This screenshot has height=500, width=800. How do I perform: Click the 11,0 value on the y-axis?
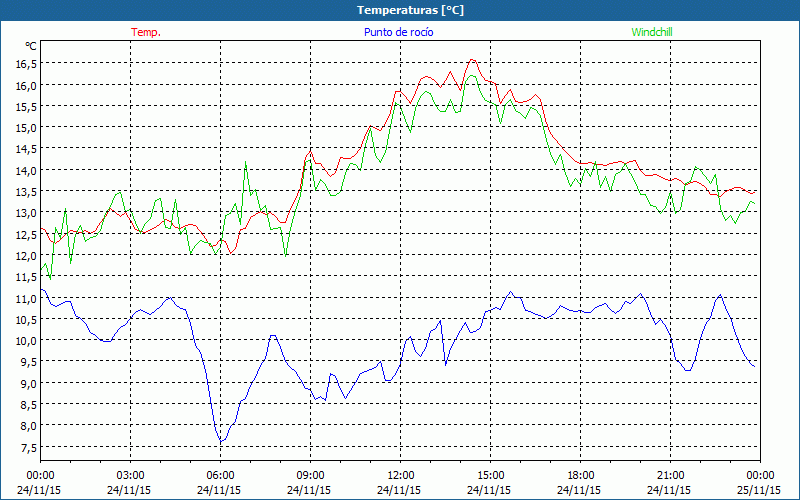coord(27,298)
